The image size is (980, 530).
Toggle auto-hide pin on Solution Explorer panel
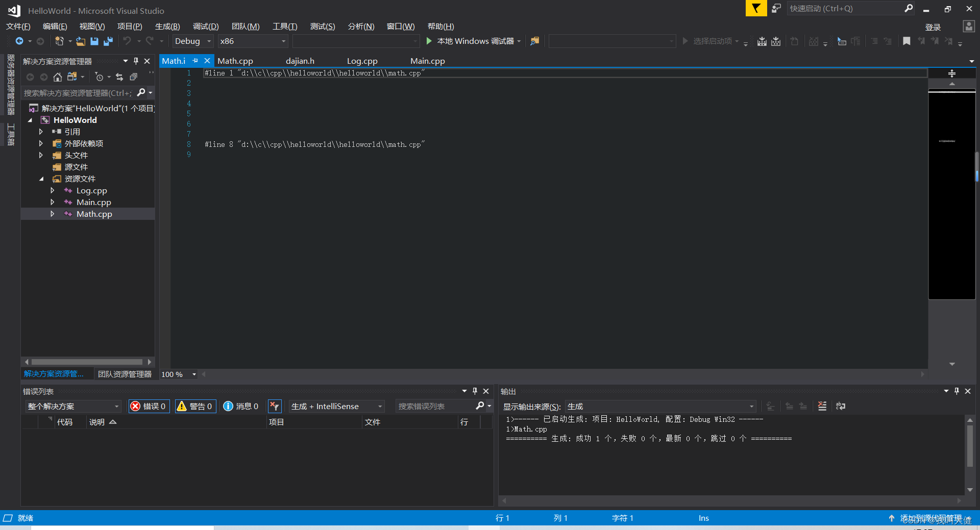coord(136,61)
